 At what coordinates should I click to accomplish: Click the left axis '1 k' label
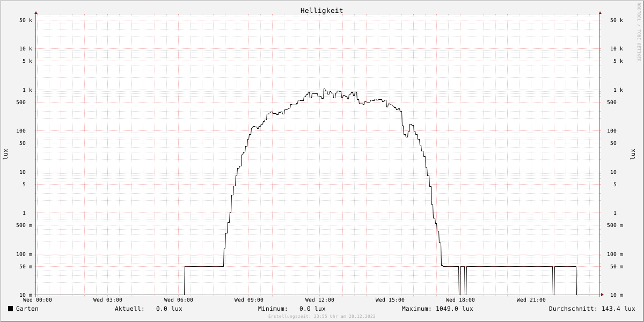pos(27,90)
